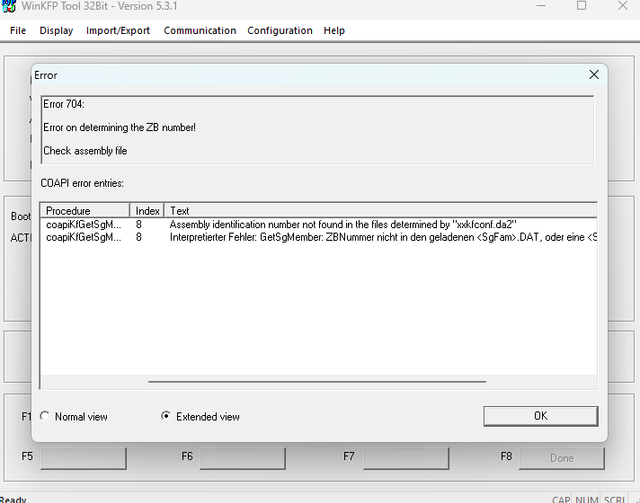Close the Error dialog with X
Screen dimensions: 640x503
(594, 75)
